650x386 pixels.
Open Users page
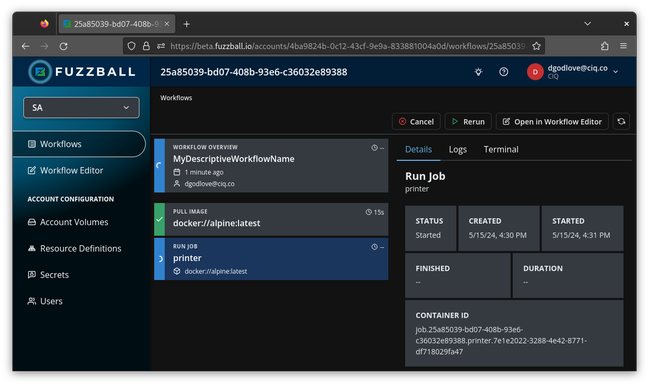51,301
